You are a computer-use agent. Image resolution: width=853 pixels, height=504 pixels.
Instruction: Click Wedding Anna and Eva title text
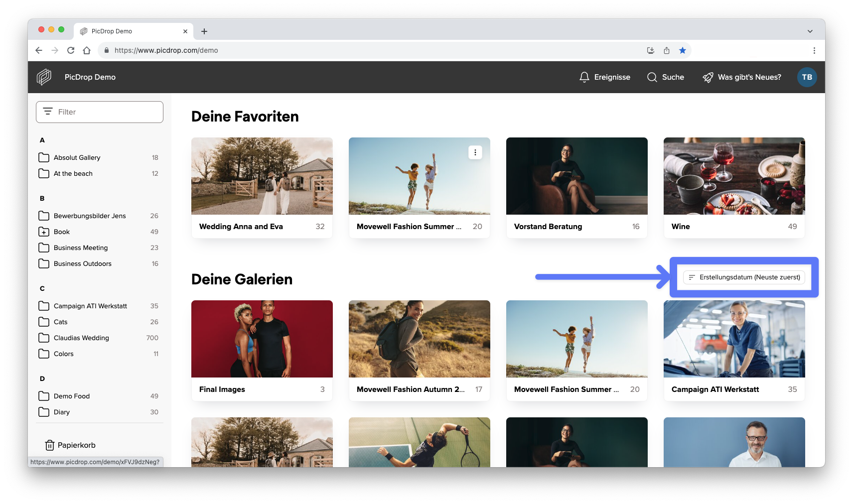pyautogui.click(x=241, y=227)
